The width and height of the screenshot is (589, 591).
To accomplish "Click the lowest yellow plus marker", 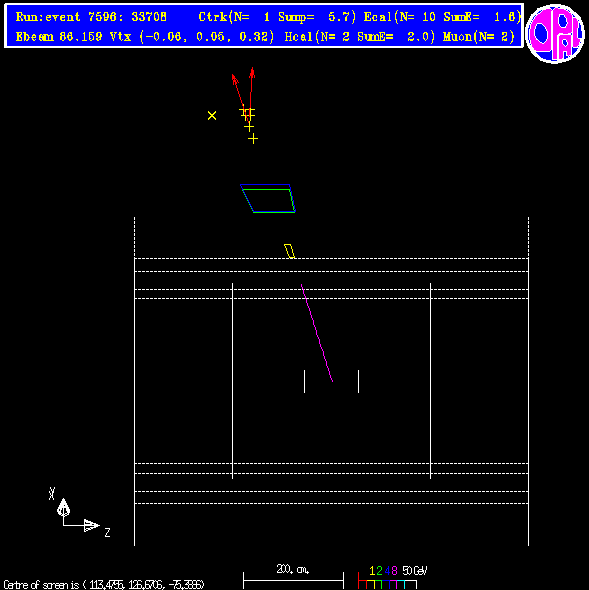I will (253, 139).
